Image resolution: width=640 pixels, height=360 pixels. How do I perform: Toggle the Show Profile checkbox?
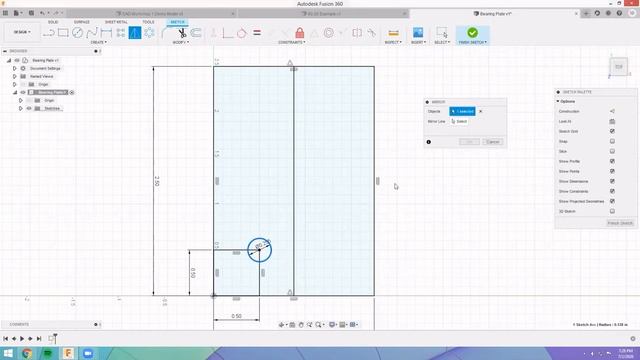(x=612, y=161)
